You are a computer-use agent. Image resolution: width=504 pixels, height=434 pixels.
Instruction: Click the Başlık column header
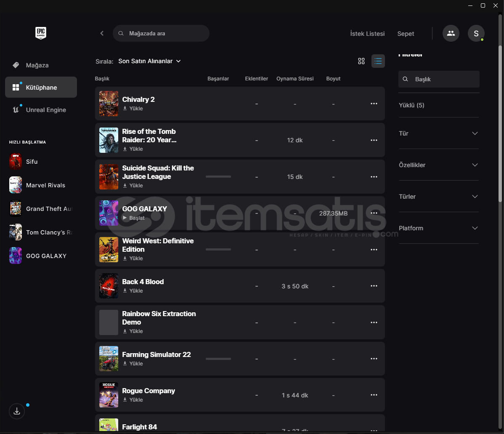[102, 78]
